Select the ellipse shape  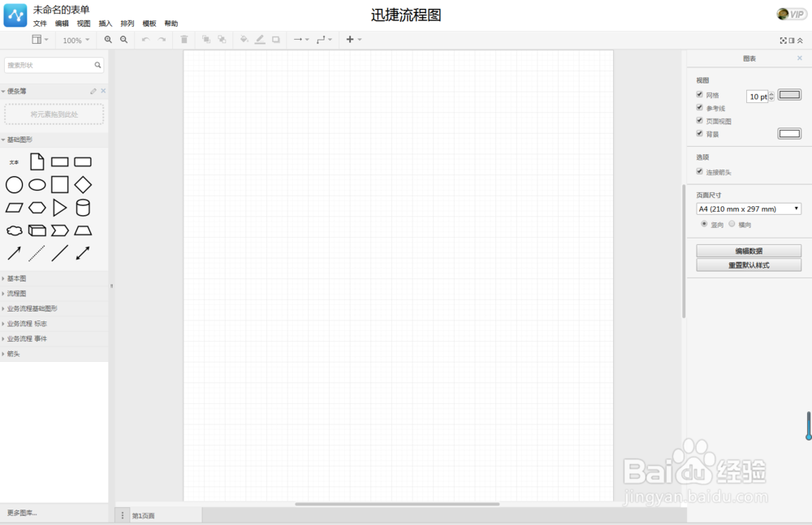37,185
